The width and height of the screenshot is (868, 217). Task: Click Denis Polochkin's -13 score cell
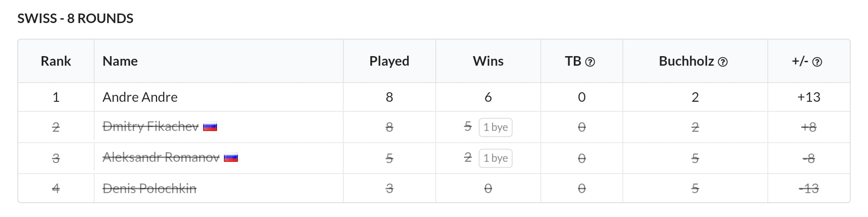click(x=809, y=188)
